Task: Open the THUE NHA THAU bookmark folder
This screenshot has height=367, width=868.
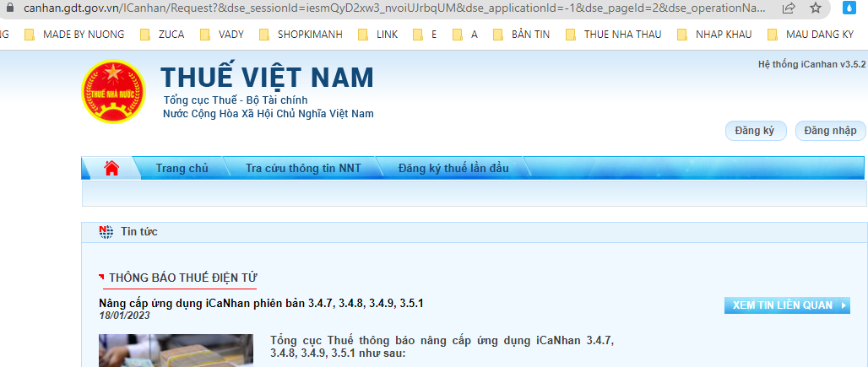Action: click(x=613, y=35)
